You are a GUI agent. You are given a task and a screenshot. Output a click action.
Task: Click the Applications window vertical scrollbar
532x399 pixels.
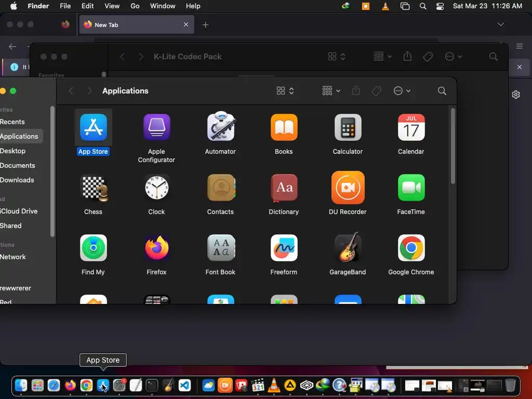tap(453, 146)
